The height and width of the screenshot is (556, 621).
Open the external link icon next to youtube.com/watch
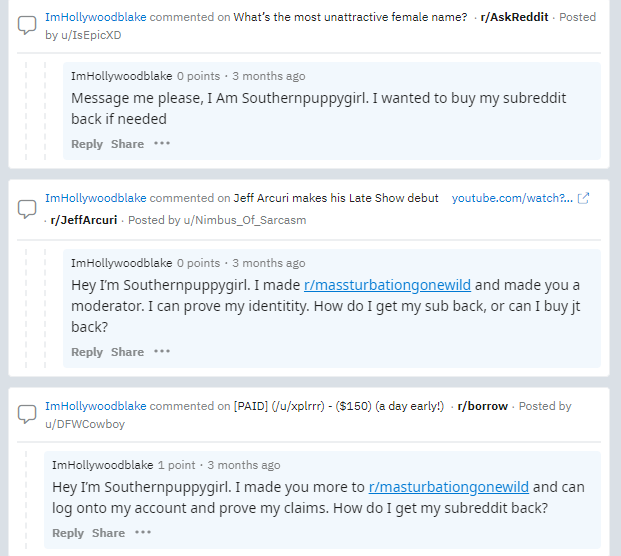pos(583,198)
